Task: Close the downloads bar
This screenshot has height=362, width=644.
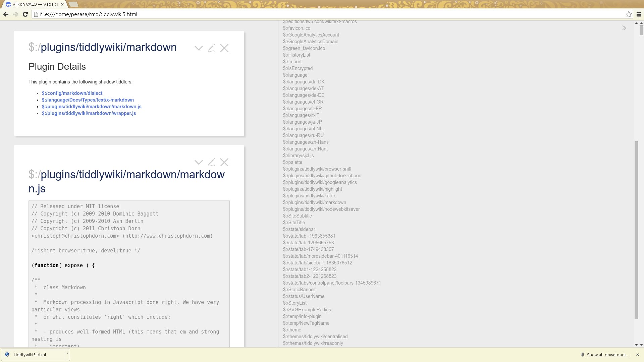Action: pyautogui.click(x=638, y=355)
